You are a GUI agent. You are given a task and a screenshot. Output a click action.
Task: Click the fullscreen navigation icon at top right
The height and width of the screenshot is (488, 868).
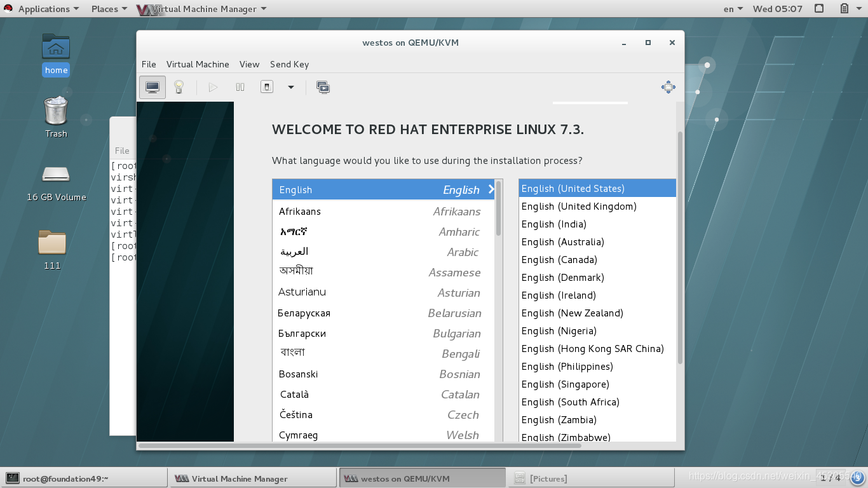[668, 87]
